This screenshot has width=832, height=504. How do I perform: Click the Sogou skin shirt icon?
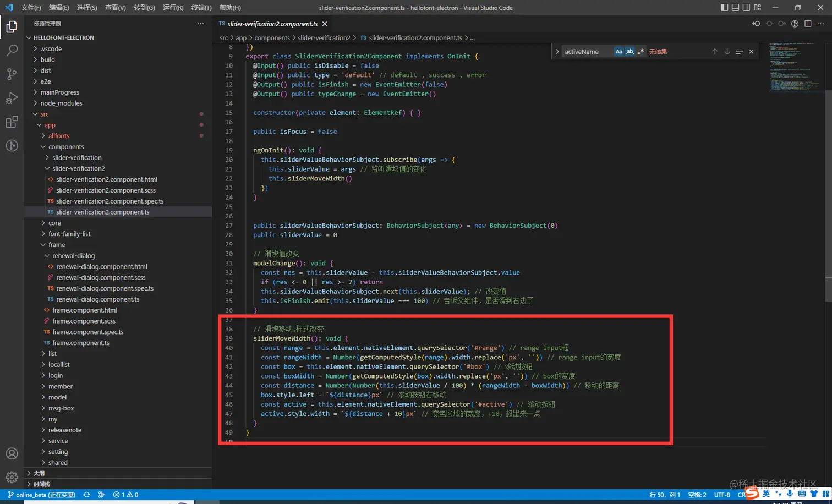pyautogui.click(x=814, y=494)
